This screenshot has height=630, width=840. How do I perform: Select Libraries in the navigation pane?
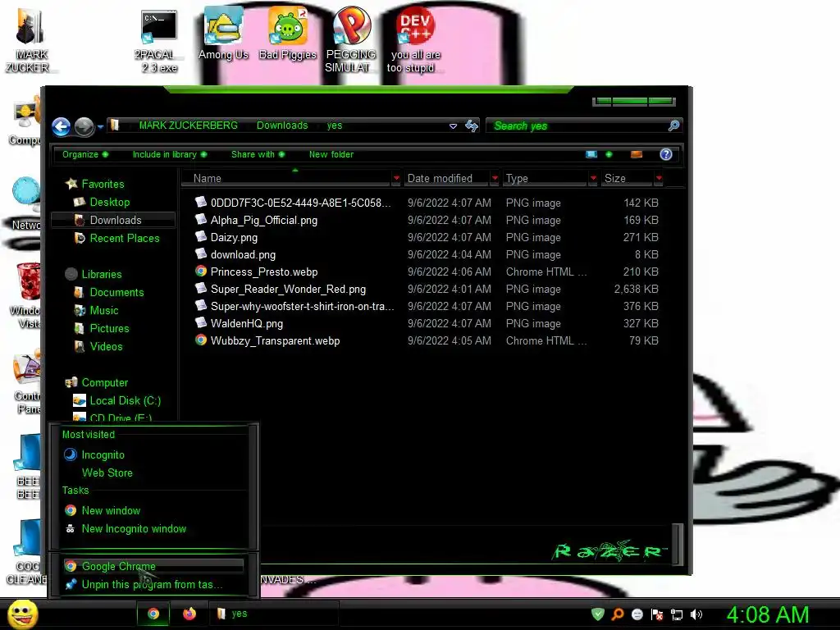(x=102, y=274)
